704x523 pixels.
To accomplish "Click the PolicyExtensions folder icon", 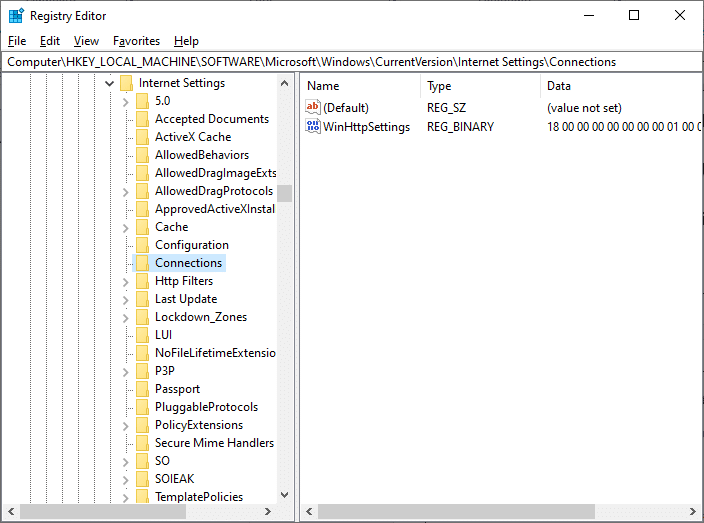I will click(142, 425).
